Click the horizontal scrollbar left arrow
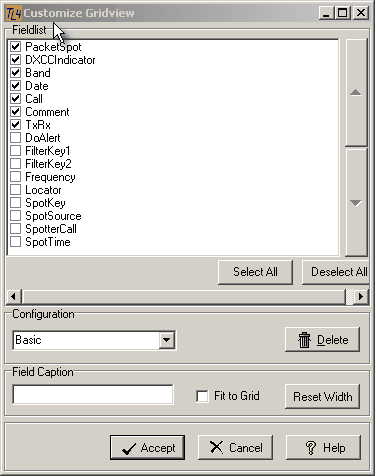The height and width of the screenshot is (476, 375). point(14,296)
